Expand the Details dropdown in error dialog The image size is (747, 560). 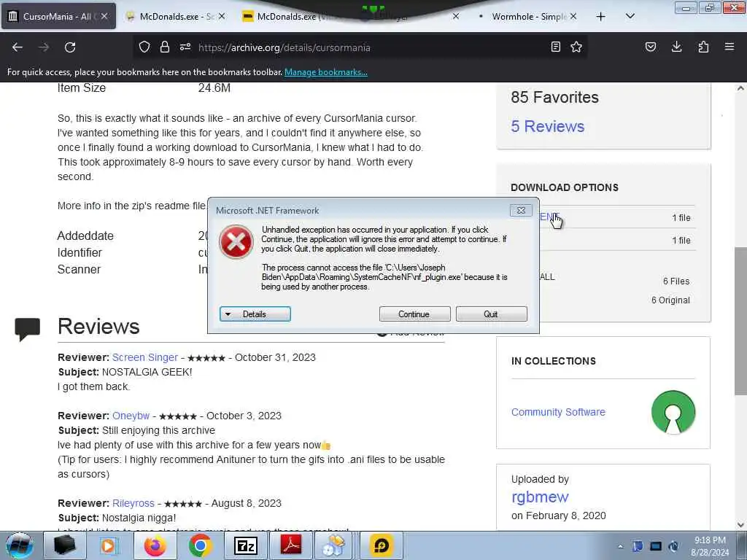255,314
